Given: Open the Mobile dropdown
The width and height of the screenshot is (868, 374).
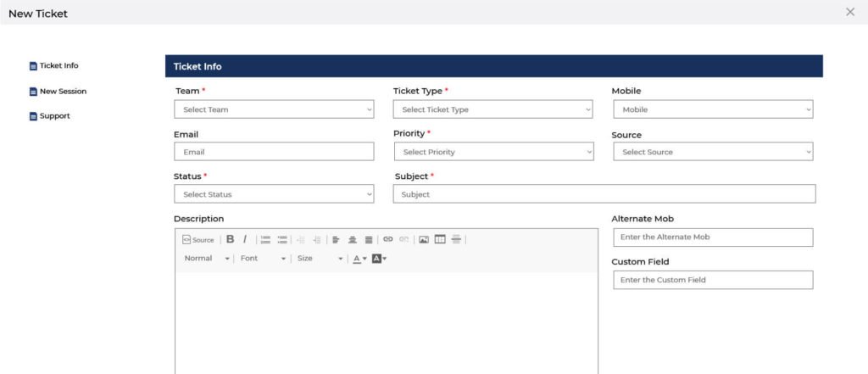Looking at the screenshot, I should (713, 109).
